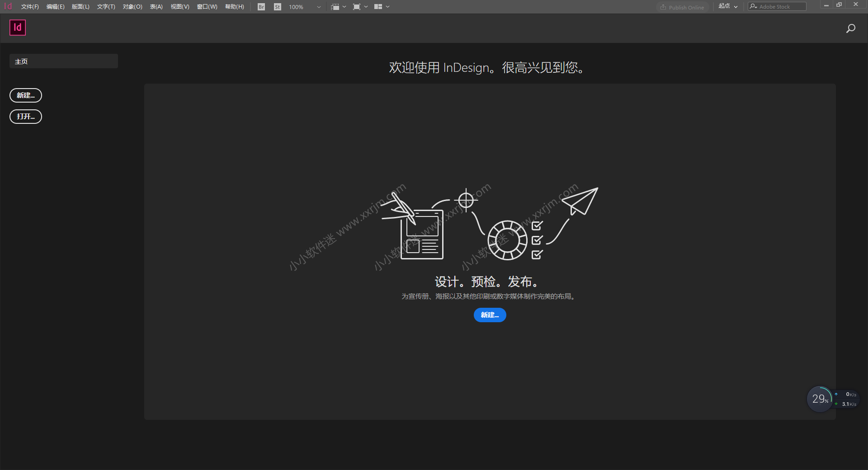868x470 pixels.
Task: Expand zoom level dropdown arrow
Action: point(319,7)
